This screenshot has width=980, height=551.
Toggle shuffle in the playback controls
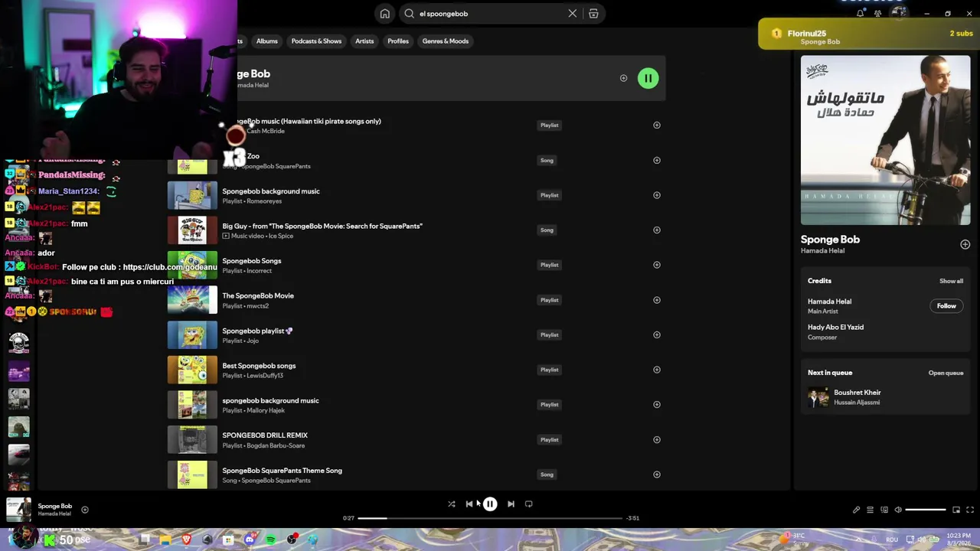tap(451, 504)
